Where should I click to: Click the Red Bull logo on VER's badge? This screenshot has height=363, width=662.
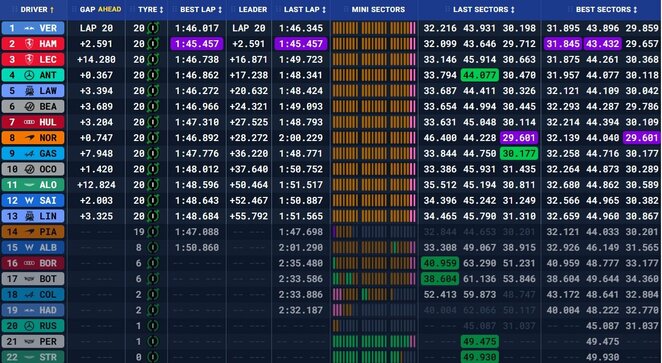(x=29, y=28)
